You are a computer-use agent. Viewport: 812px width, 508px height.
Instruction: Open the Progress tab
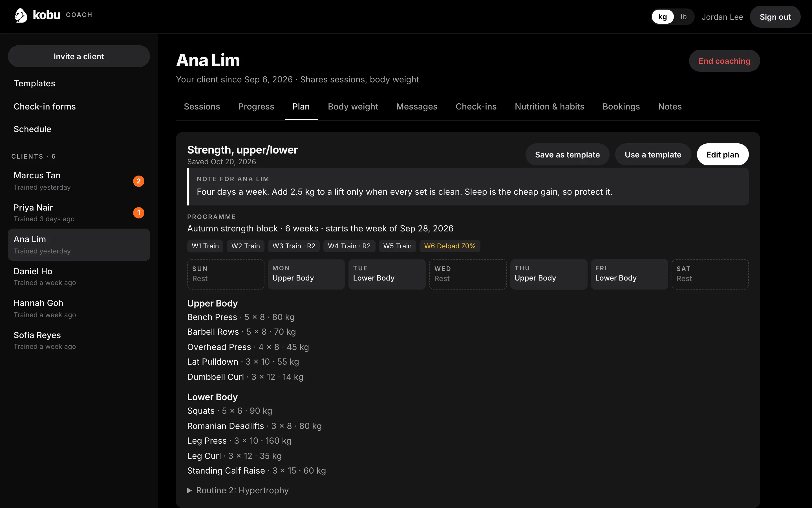pyautogui.click(x=256, y=106)
